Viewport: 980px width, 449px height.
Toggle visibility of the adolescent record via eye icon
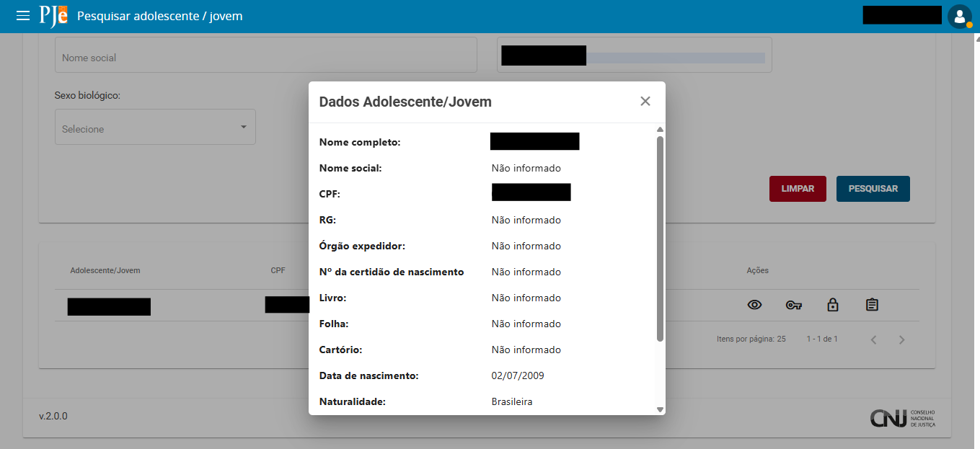click(x=755, y=305)
